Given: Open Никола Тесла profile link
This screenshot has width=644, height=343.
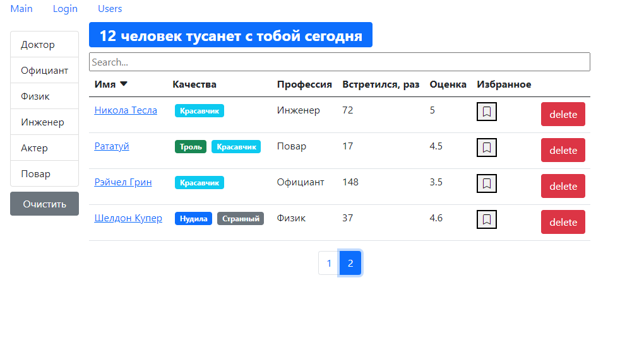Looking at the screenshot, I should pyautogui.click(x=126, y=110).
